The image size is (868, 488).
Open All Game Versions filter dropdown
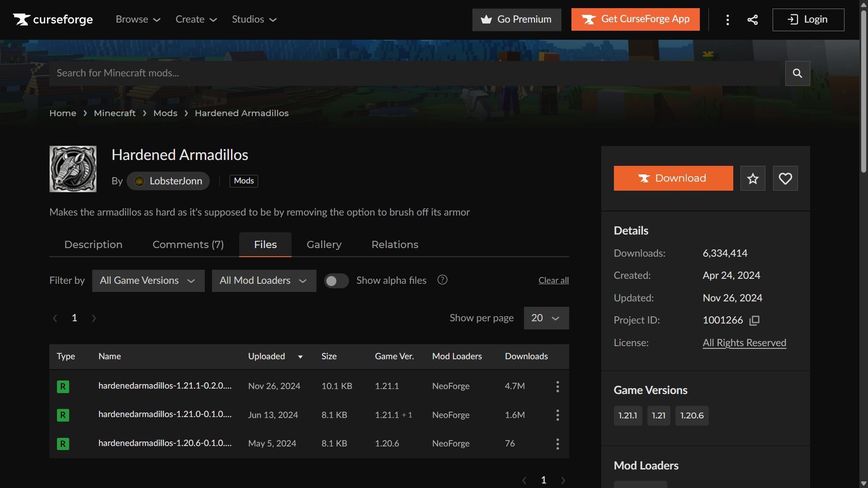pos(148,281)
